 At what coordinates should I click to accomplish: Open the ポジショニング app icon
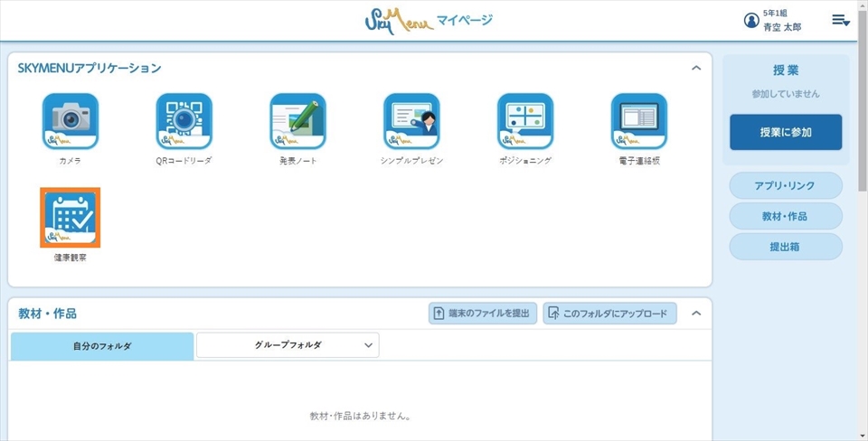[525, 121]
